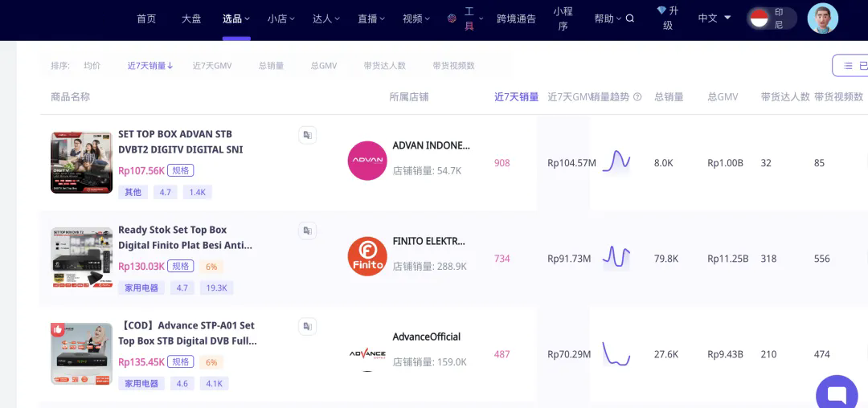868x408 pixels.
Task: Click 家用电器 tag on Finito product
Action: click(x=141, y=288)
